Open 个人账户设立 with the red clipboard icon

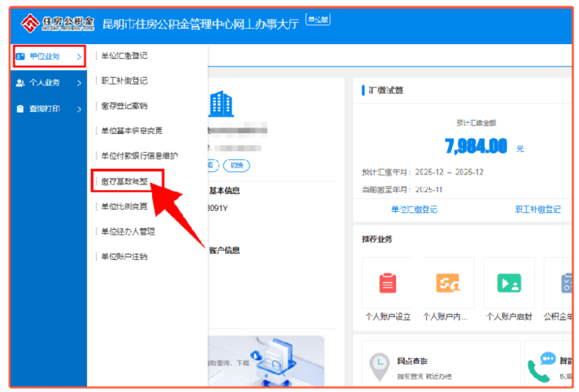click(x=388, y=282)
